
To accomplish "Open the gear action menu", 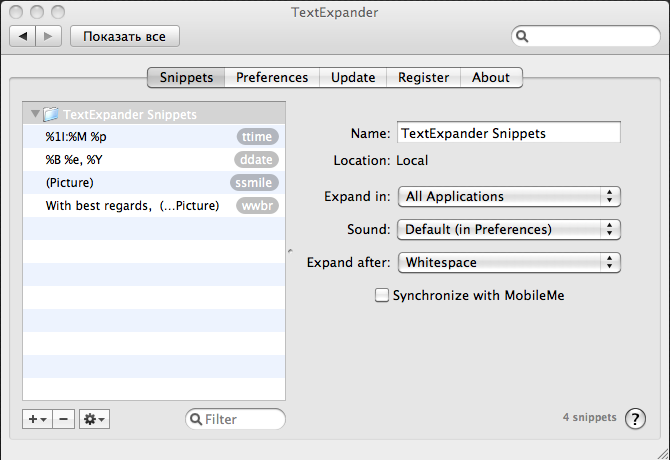I will (x=94, y=419).
